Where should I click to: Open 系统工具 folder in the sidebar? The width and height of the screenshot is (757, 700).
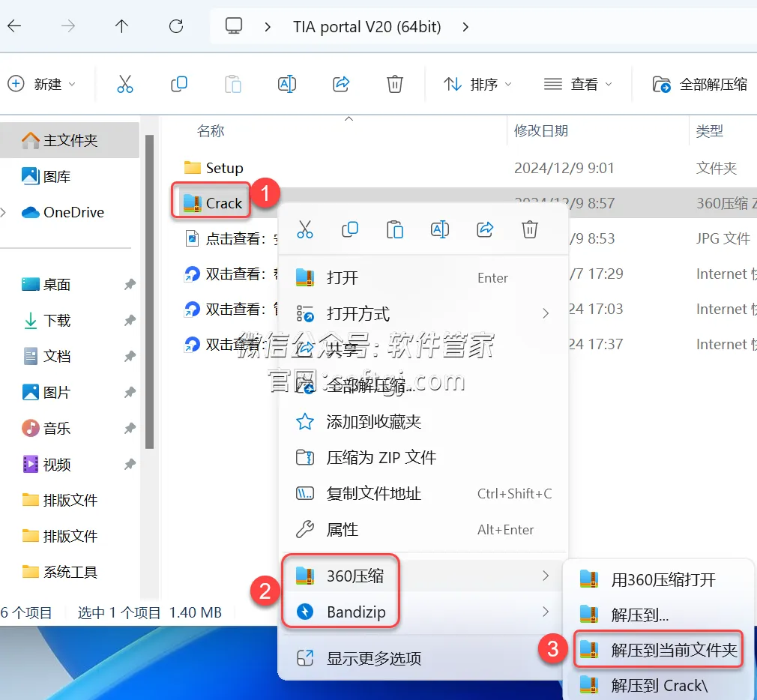click(61, 572)
